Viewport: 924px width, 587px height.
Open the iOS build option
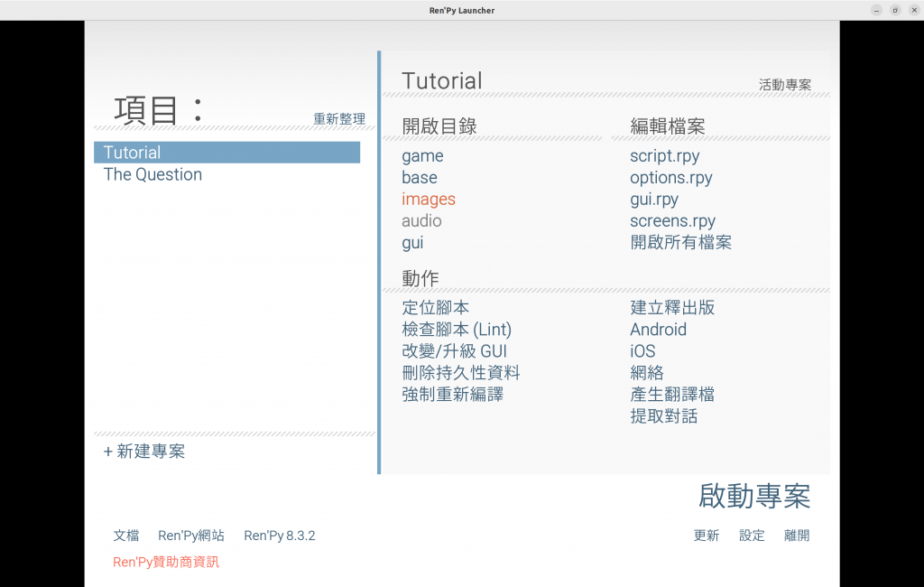click(x=642, y=351)
